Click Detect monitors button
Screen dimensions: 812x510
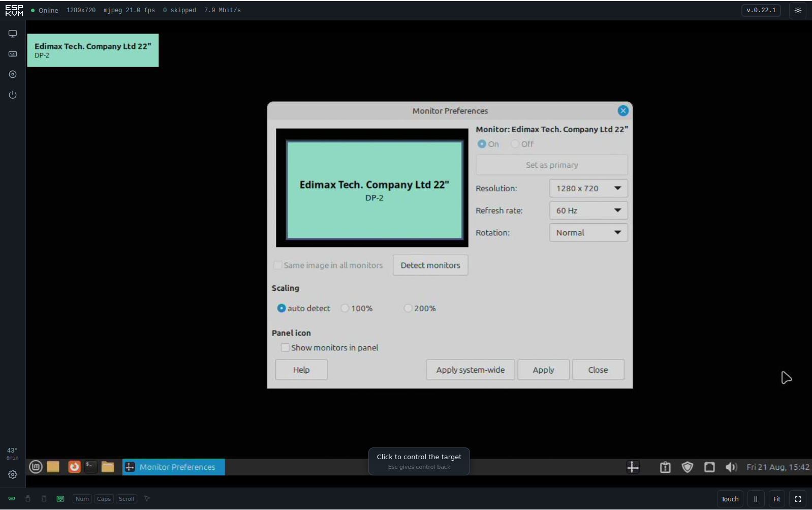click(430, 265)
